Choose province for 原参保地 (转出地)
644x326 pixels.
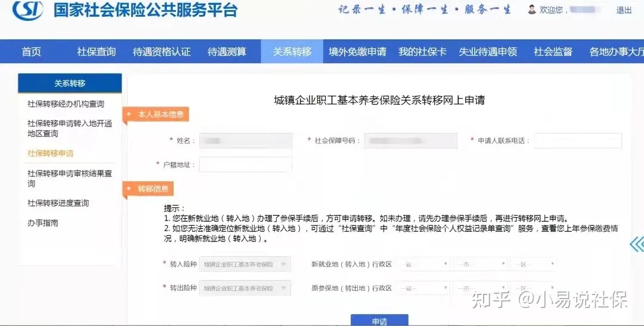click(423, 288)
